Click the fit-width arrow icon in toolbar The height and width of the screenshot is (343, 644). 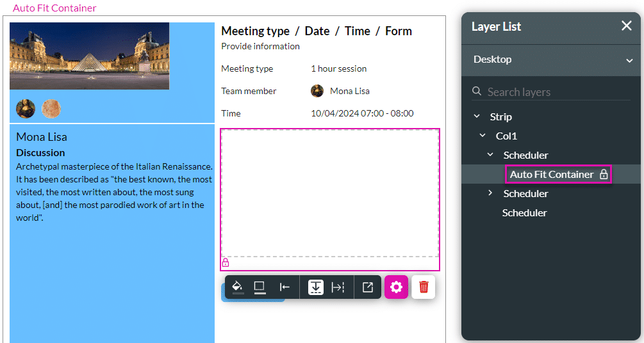(338, 287)
